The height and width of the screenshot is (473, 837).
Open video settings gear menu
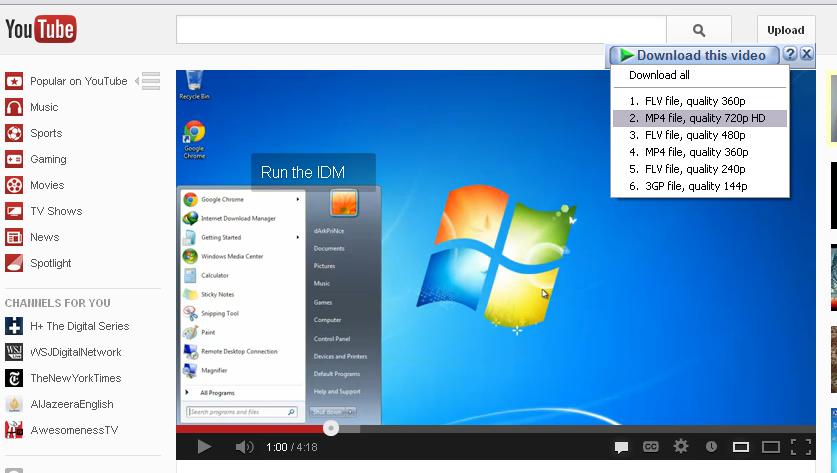(681, 446)
